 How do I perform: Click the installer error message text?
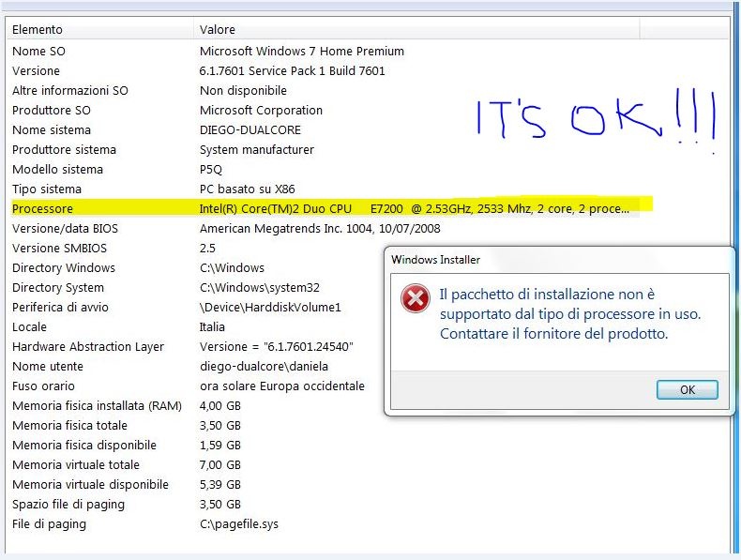pos(570,314)
